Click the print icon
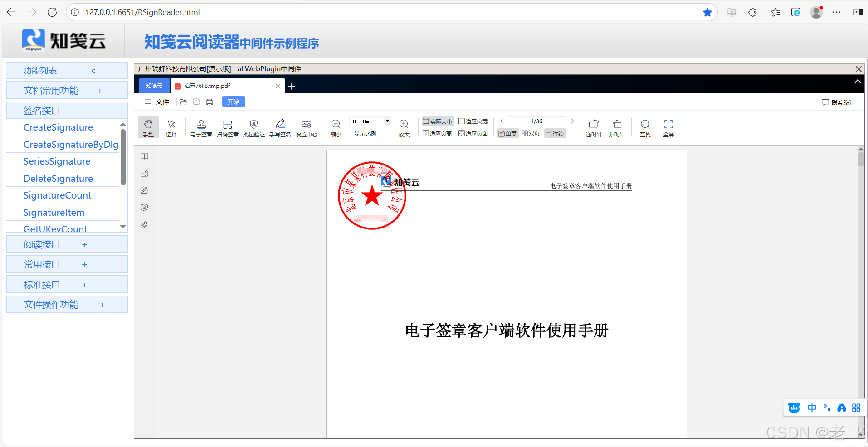Screen dimensions: 868x447 pos(210,102)
